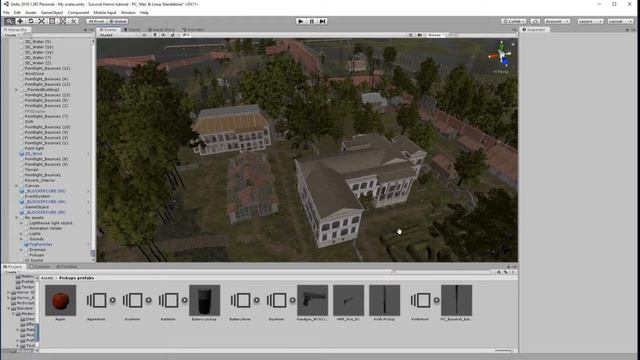Image resolution: width=640 pixels, height=360 pixels.
Task: Select the Baseball Bat prefab thumbnail
Action: coord(456,300)
